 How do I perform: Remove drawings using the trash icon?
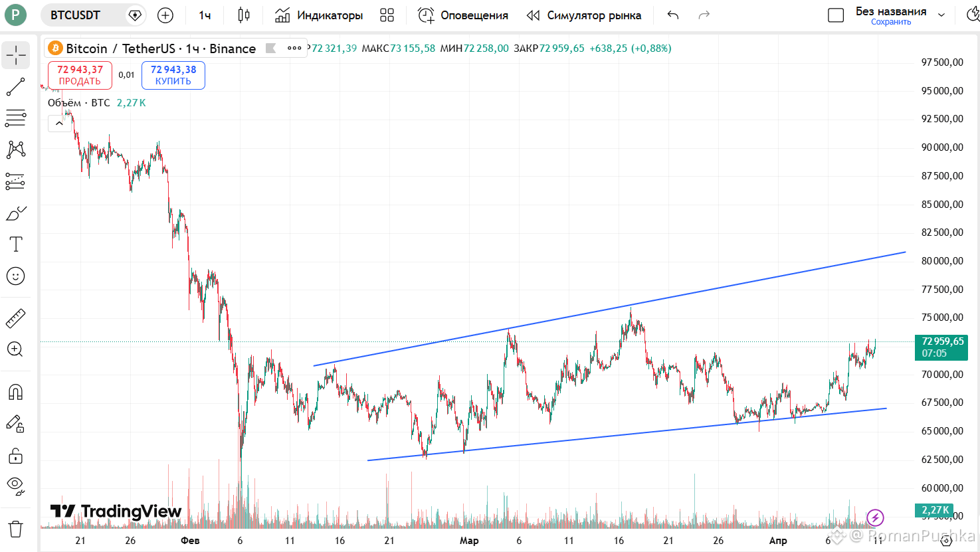[16, 529]
